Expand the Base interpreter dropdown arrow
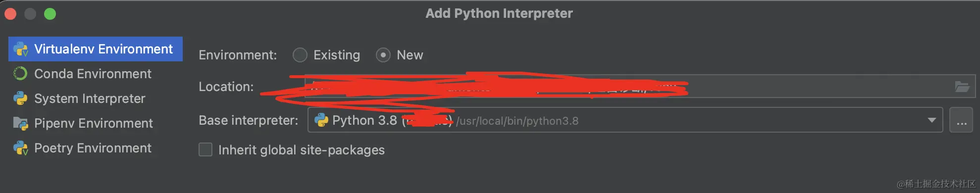 931,120
